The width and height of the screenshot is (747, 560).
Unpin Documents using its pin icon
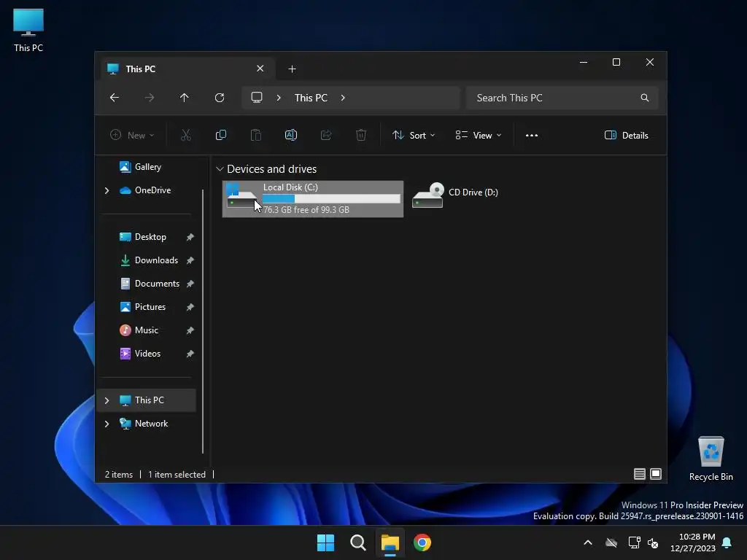pos(190,284)
